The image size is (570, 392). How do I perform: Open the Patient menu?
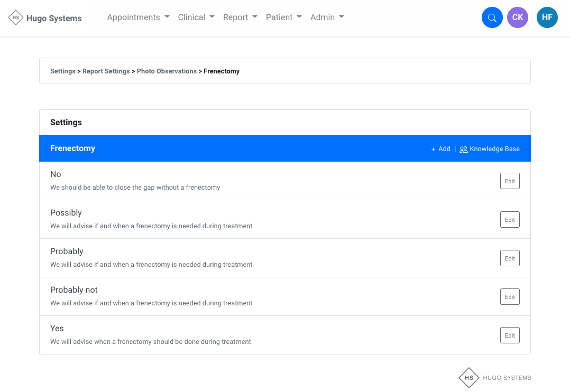[283, 17]
